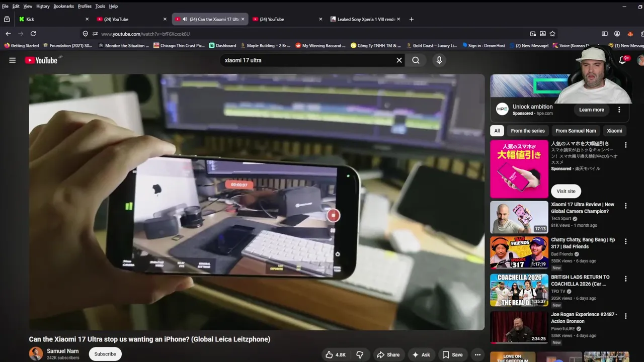
Task: Open more actions menu beside Save
Action: (x=477, y=354)
